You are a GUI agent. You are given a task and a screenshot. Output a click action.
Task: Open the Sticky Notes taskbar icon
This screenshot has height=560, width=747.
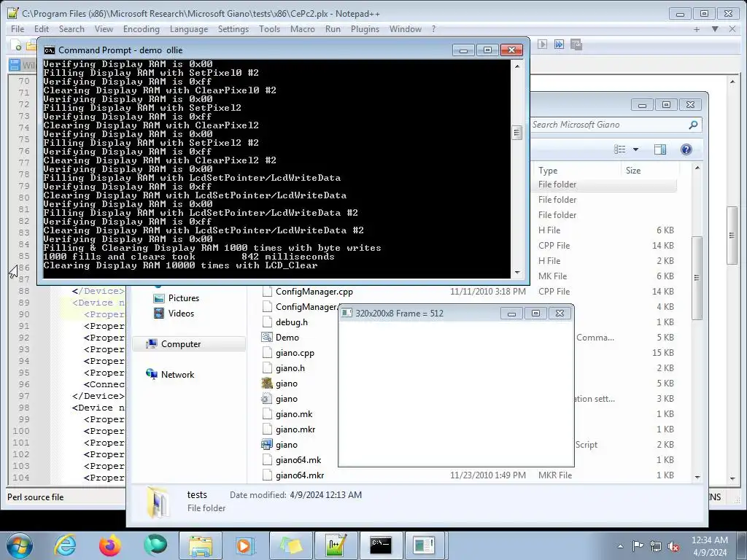pos(290,545)
